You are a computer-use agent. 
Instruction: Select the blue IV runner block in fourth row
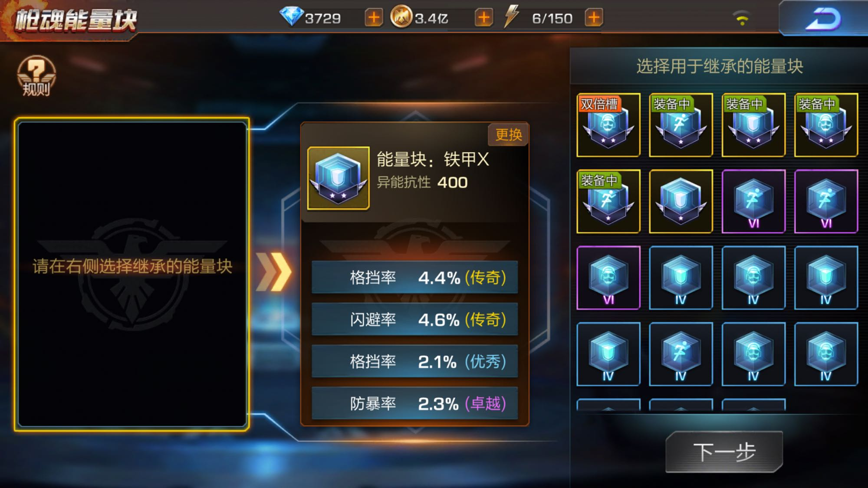click(681, 354)
